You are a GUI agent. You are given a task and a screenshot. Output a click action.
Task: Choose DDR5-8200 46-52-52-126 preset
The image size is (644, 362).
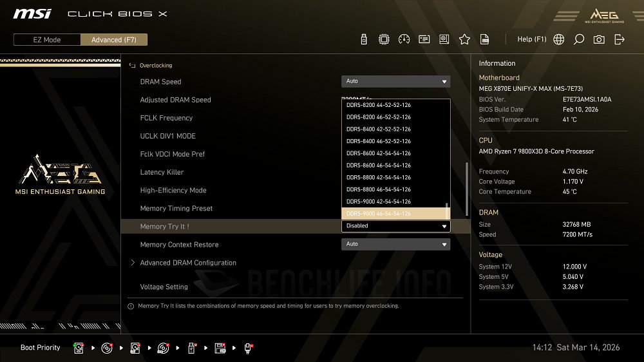[378, 117]
